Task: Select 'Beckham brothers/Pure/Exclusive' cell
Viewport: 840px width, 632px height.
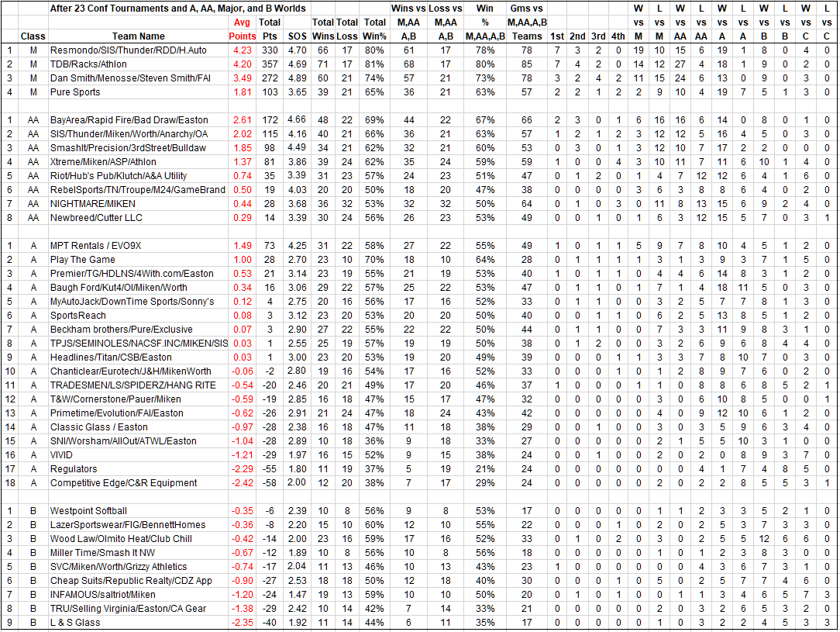Action: [x=138, y=329]
